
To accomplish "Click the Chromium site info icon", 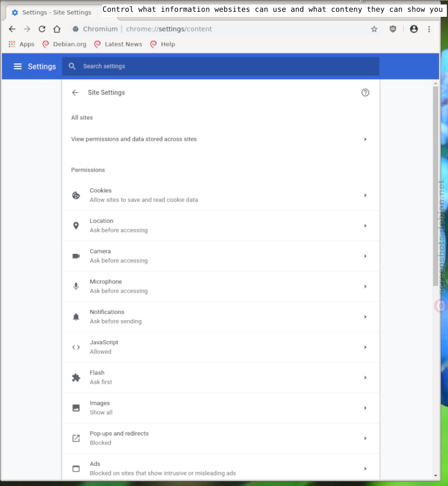I will [76, 29].
